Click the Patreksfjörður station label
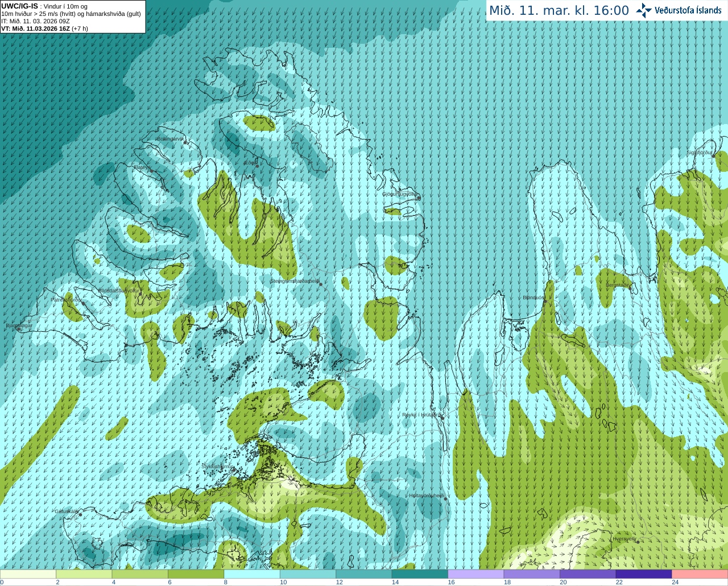This screenshot has height=586, width=728. pos(66,299)
